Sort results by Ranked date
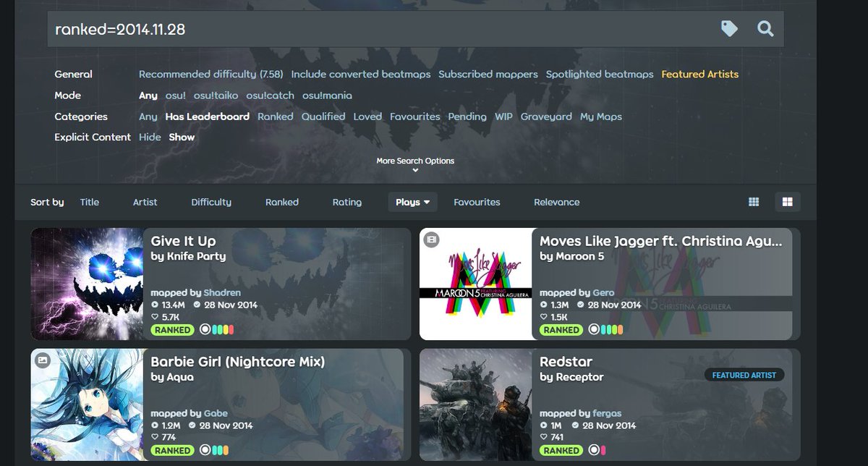 [x=282, y=203]
